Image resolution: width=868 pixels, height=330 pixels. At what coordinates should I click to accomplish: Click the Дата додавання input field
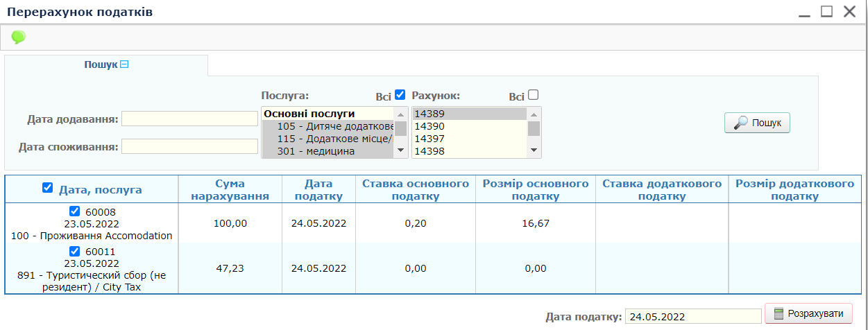click(x=189, y=119)
